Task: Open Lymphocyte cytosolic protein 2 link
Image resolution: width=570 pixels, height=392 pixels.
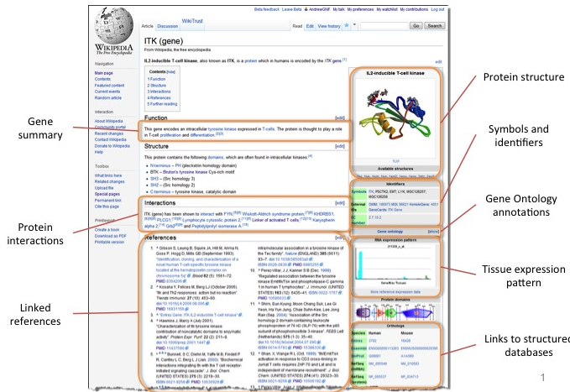Action: (x=212, y=221)
